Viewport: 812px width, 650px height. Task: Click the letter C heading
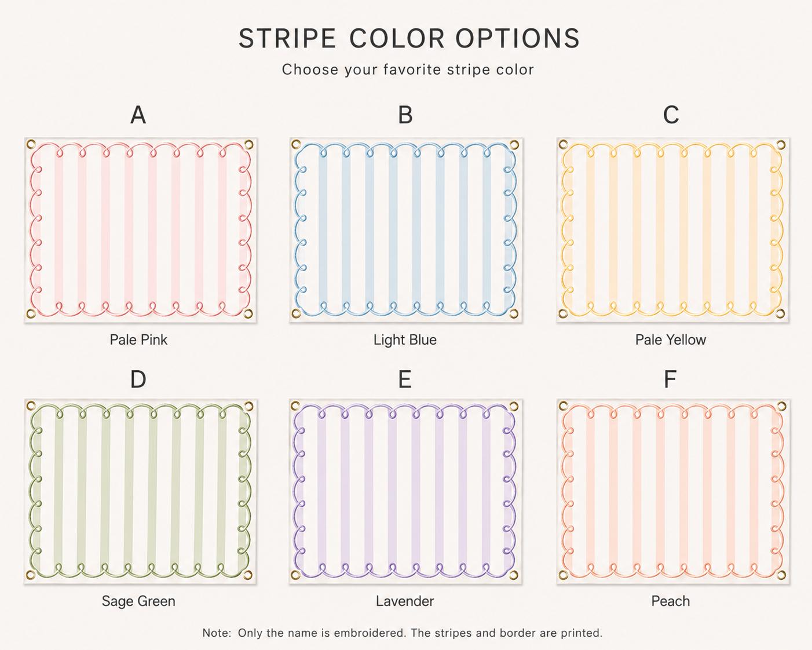[x=671, y=115]
